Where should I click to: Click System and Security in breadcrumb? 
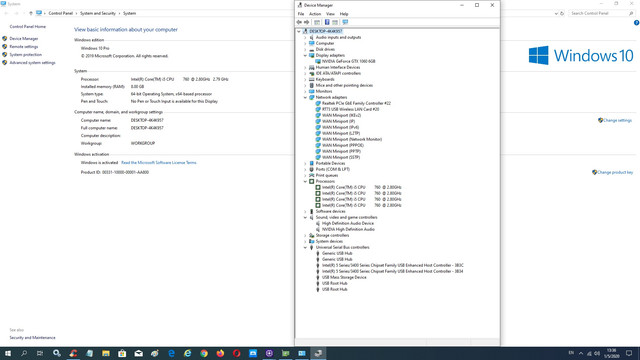[98, 13]
